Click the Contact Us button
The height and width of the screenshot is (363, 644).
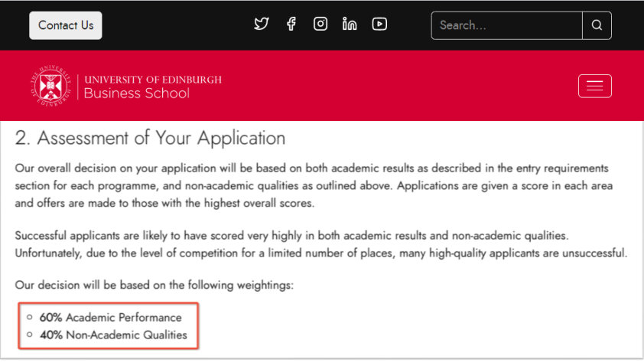point(66,25)
